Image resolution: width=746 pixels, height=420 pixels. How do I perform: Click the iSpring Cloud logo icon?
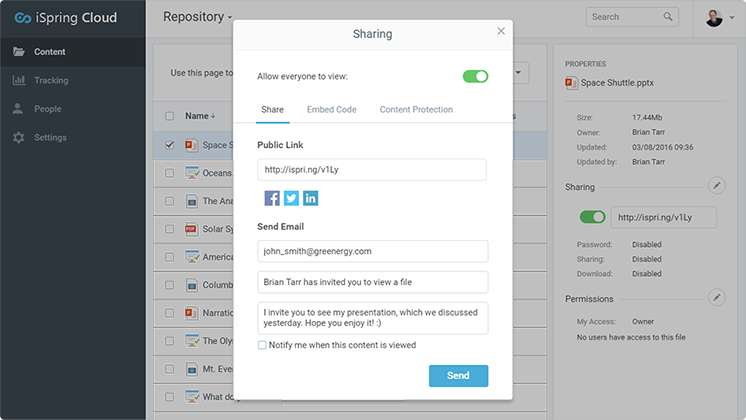pos(22,18)
